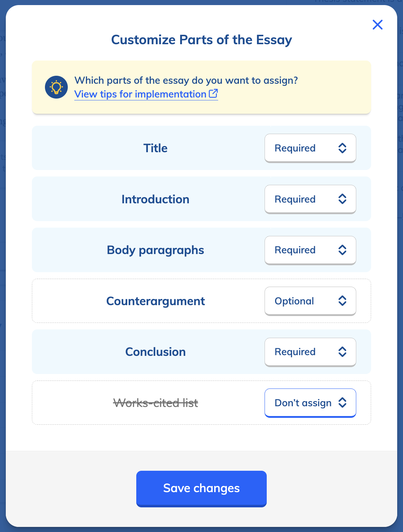
Task: Open View tips for implementation
Action: 142,94
